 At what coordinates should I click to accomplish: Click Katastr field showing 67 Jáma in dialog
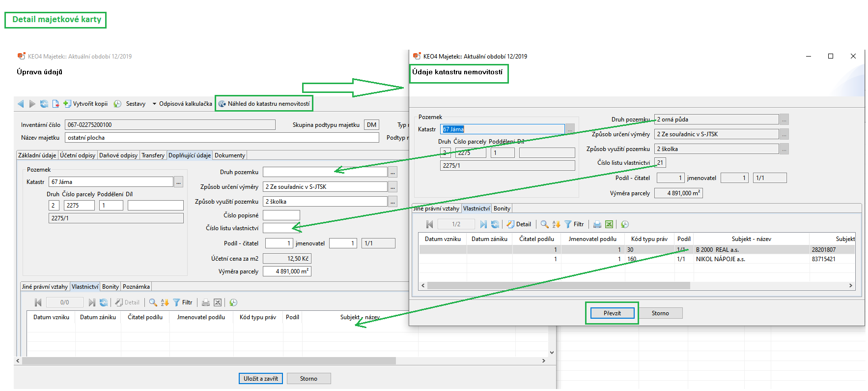pos(503,129)
